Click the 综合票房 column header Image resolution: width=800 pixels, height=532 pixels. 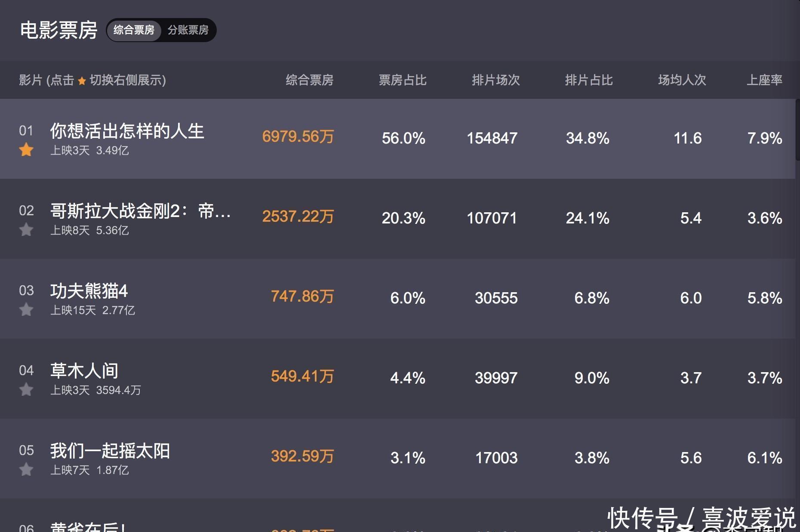coord(309,80)
